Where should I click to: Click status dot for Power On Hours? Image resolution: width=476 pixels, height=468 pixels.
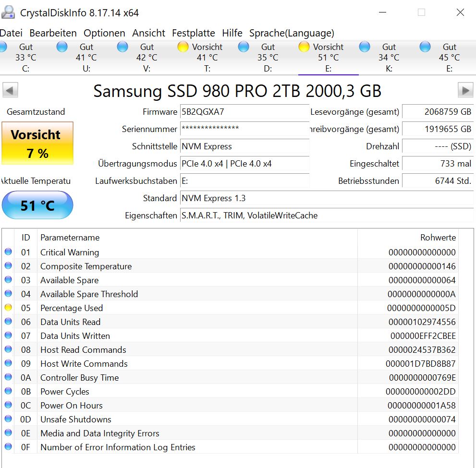coord(8,405)
